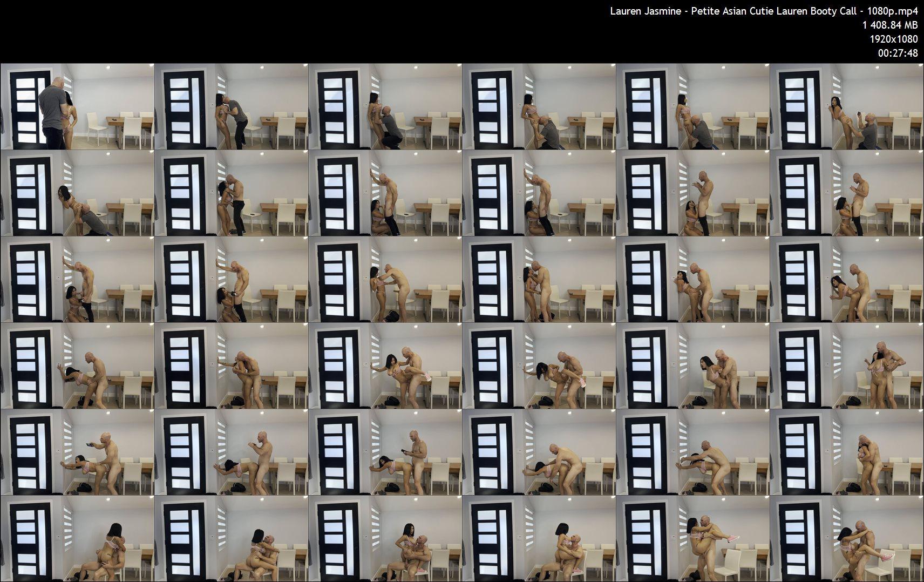Select the last thumbnail in the top row
The height and width of the screenshot is (582, 924).
point(846,106)
